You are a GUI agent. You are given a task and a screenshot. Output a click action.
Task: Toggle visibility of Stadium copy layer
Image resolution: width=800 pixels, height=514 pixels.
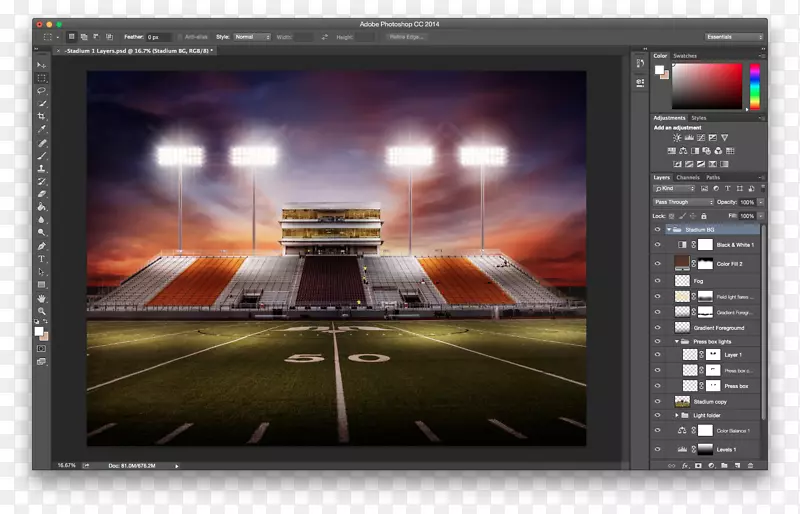tap(657, 401)
